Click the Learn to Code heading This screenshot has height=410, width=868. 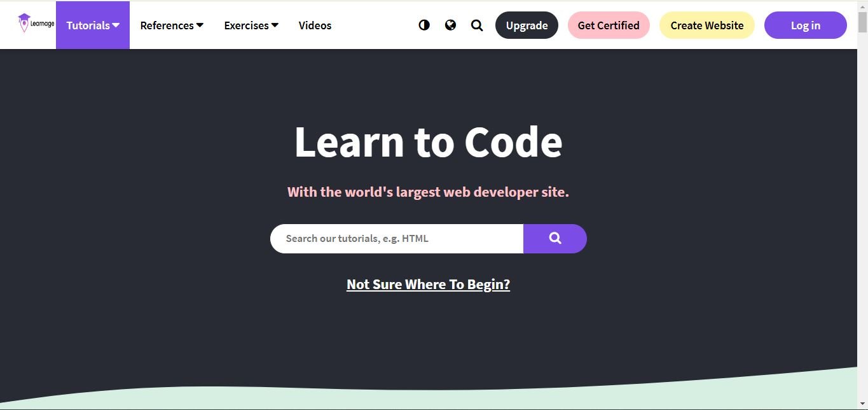coord(428,142)
